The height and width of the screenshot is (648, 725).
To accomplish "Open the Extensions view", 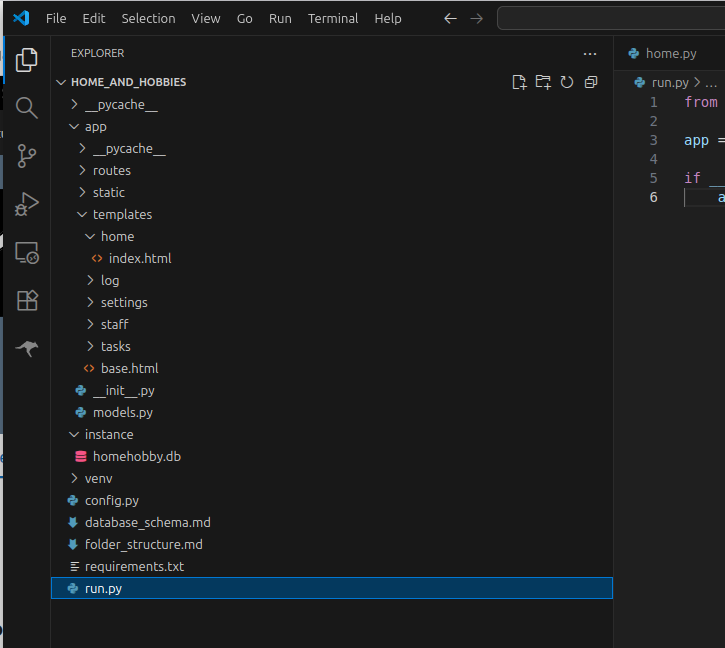I will [26, 301].
